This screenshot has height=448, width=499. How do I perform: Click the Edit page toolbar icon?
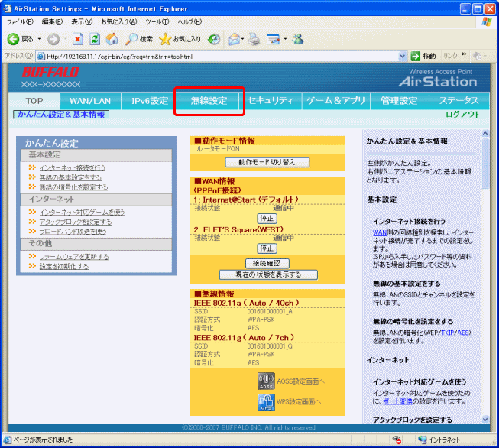tap(273, 39)
